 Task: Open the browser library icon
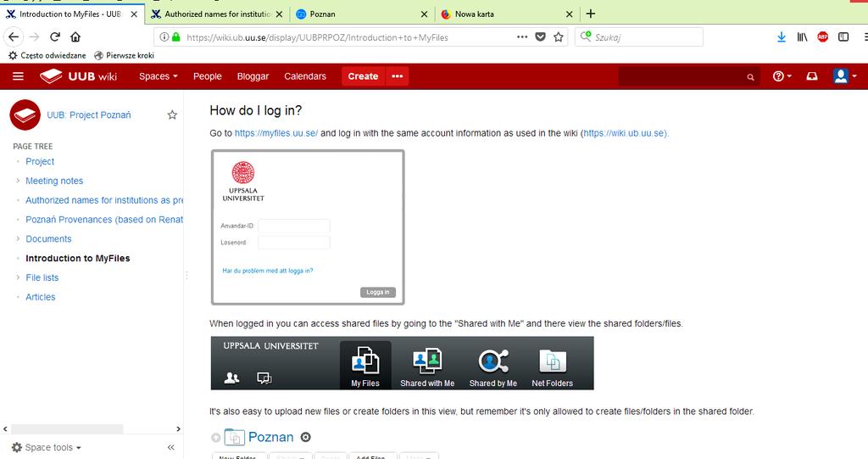coord(802,37)
